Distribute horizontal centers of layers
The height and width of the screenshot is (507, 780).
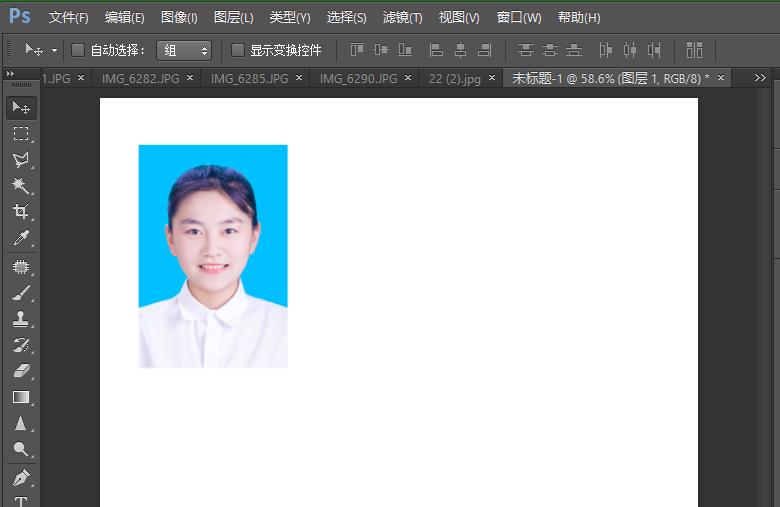[630, 50]
